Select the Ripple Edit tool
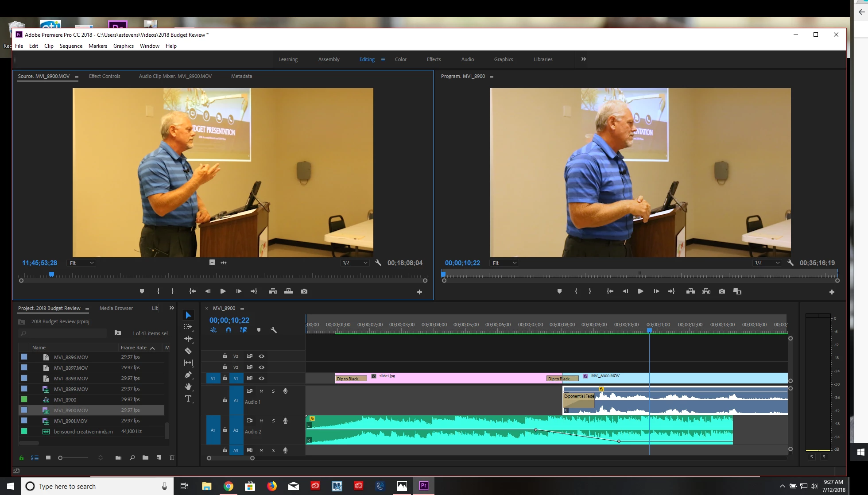 pos(188,339)
